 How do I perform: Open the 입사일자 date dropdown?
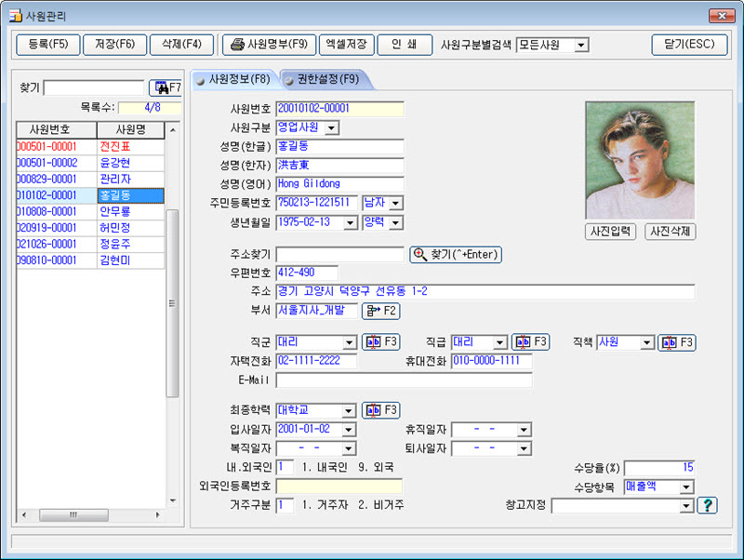(349, 430)
